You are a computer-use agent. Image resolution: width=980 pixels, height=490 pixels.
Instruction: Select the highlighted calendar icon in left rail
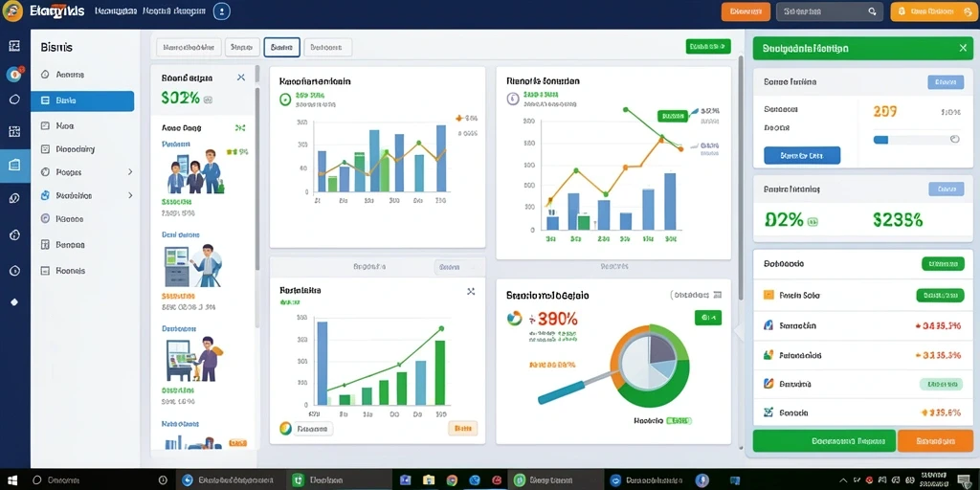(15, 165)
